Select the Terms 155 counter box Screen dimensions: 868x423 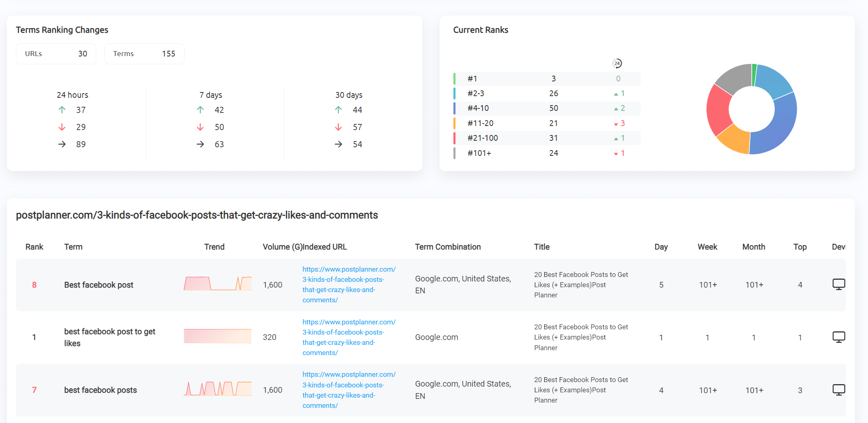[144, 54]
